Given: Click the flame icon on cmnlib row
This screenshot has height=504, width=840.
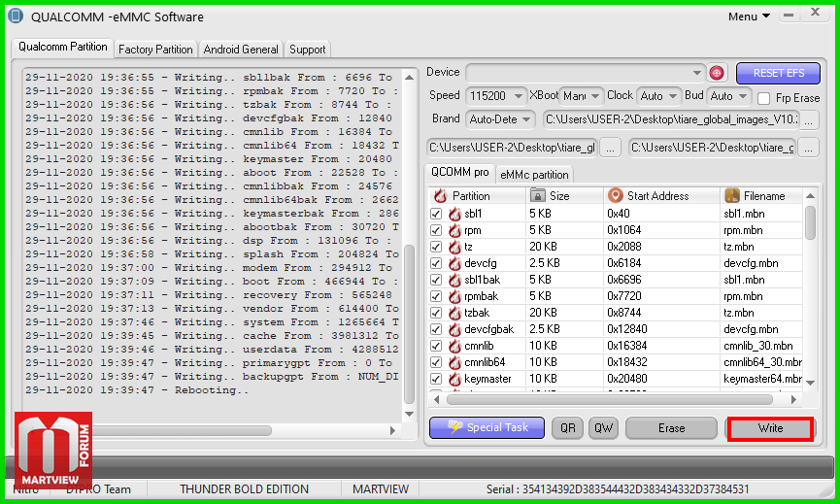Looking at the screenshot, I should (454, 346).
